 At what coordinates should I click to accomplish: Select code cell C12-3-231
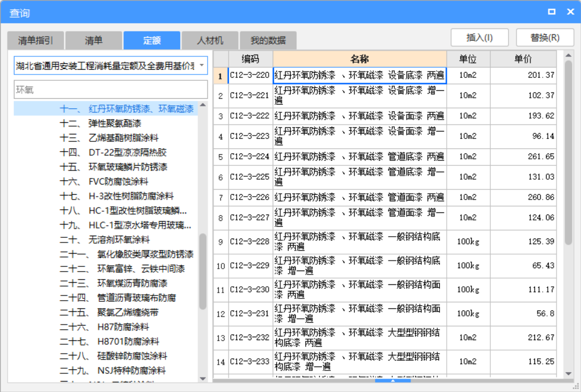tap(251, 314)
